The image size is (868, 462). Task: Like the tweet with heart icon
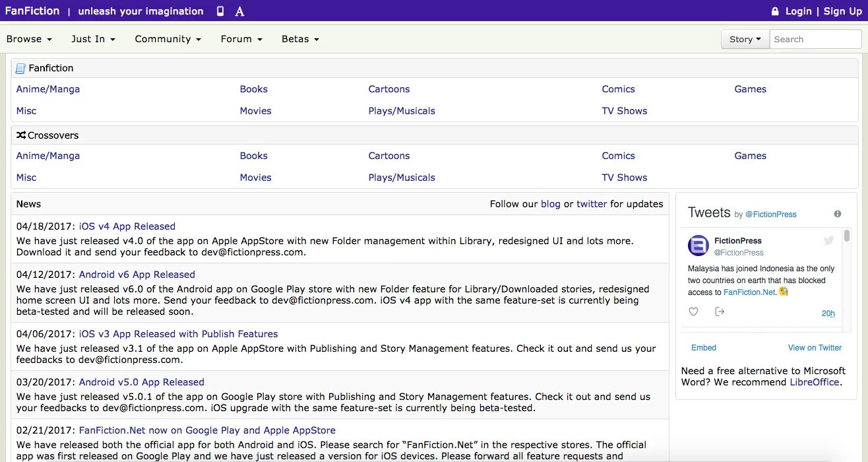[693, 312]
